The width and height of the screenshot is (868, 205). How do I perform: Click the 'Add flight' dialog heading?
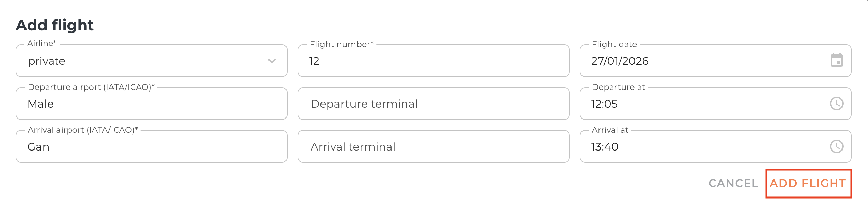(x=55, y=25)
